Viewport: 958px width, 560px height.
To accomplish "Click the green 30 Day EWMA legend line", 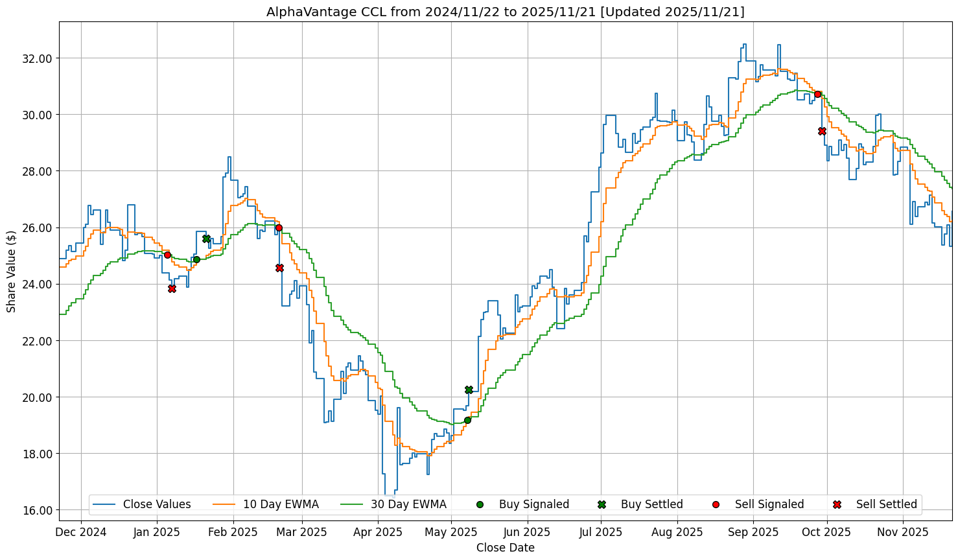I will [352, 504].
